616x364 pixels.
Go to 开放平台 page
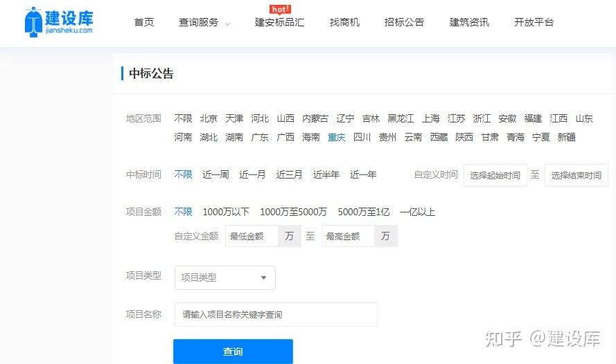point(534,22)
